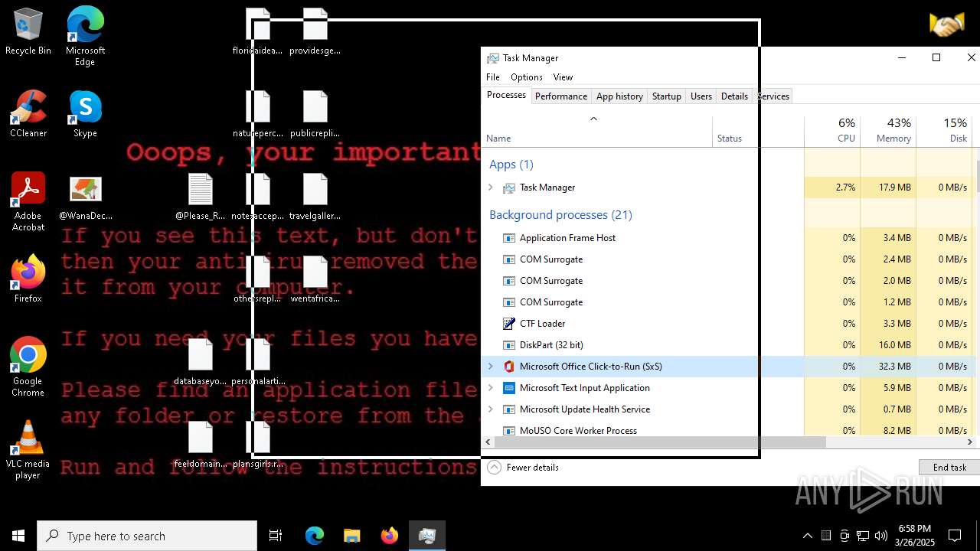Viewport: 980px width, 551px height.
Task: Open the Options menu in Task Manager
Action: tap(527, 77)
